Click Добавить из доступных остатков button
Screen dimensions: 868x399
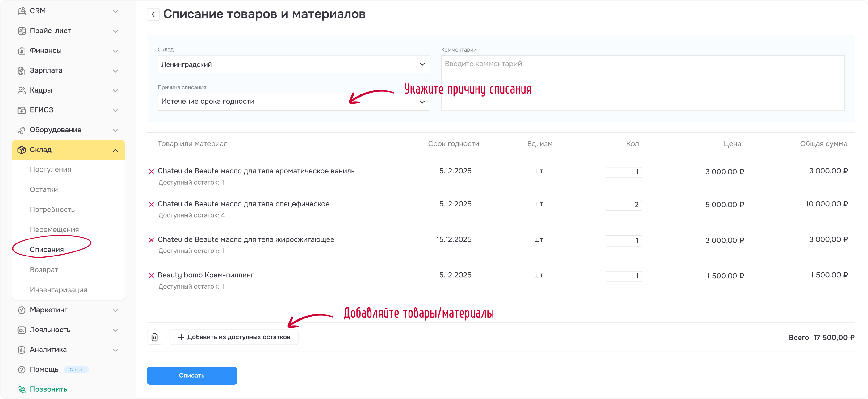point(233,337)
